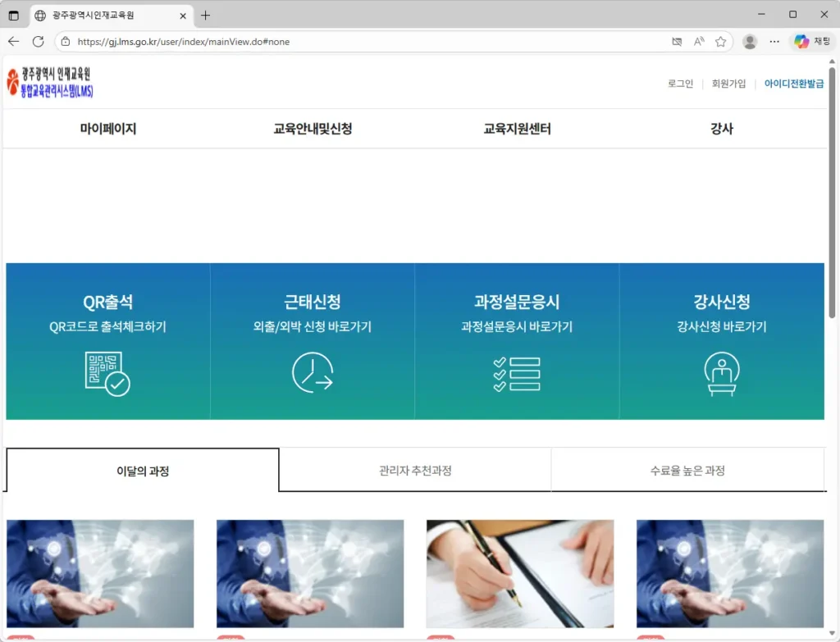
Task: Open the 교육지원센터 menu
Action: click(x=515, y=128)
